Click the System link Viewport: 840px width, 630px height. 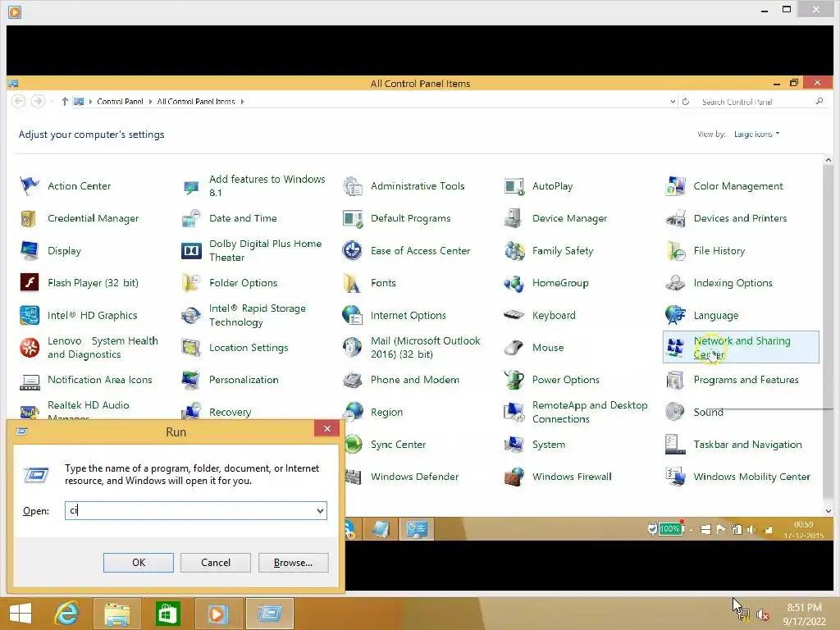549,445
